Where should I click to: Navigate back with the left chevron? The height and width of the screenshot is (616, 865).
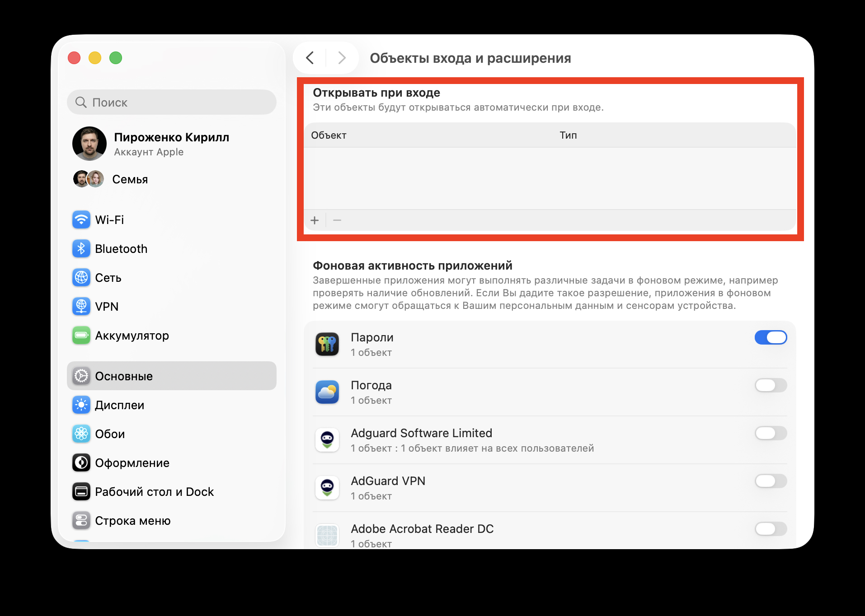pos(310,58)
